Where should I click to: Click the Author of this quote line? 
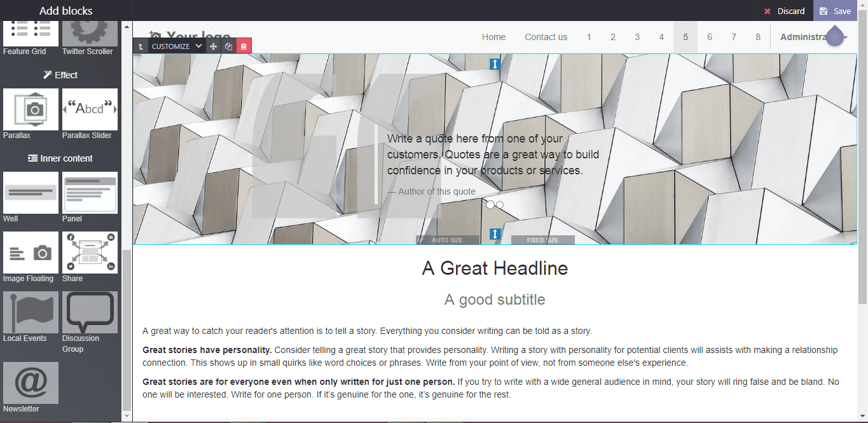pos(431,191)
